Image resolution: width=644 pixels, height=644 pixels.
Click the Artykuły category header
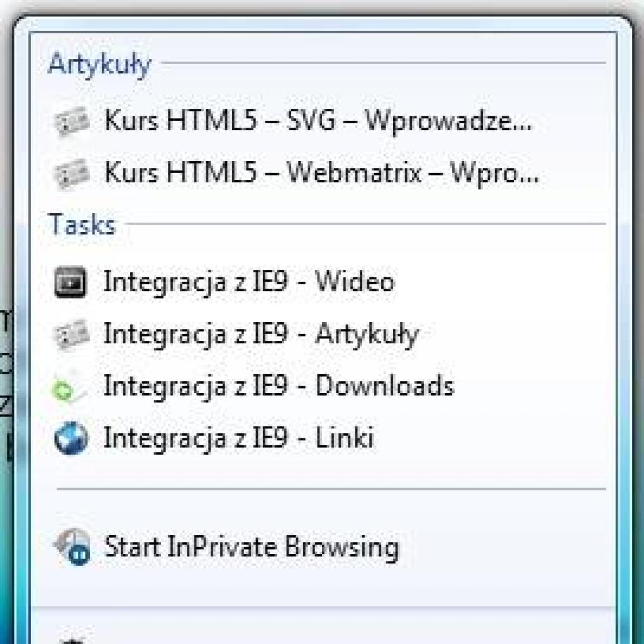[100, 65]
